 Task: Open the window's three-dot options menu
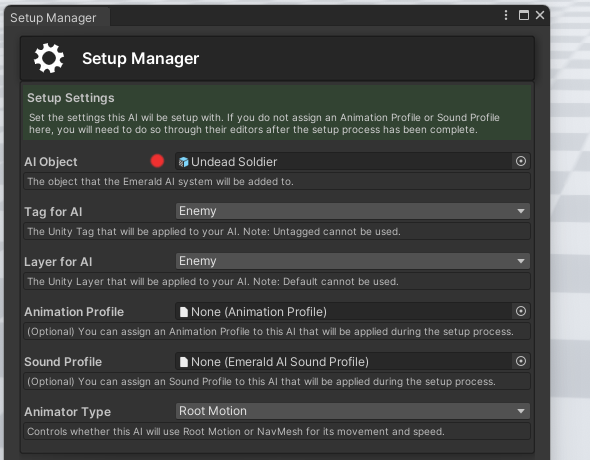[x=506, y=15]
